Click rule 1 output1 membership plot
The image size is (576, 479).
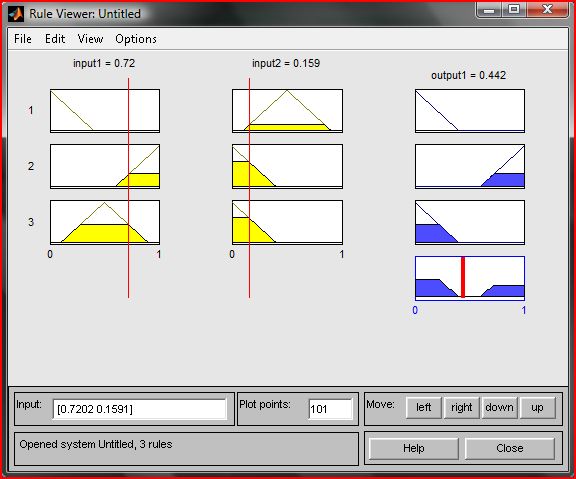coord(470,111)
